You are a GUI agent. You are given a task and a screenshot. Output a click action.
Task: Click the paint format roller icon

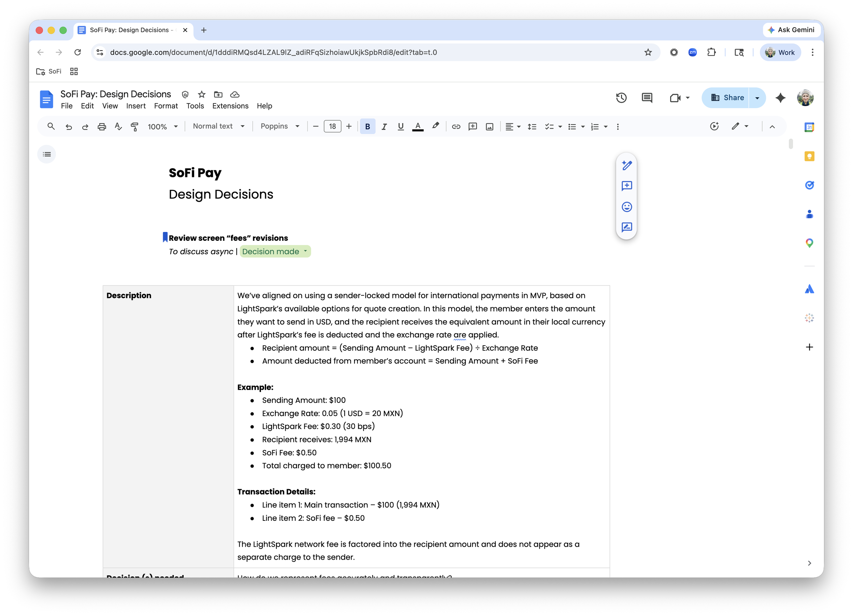[134, 127]
